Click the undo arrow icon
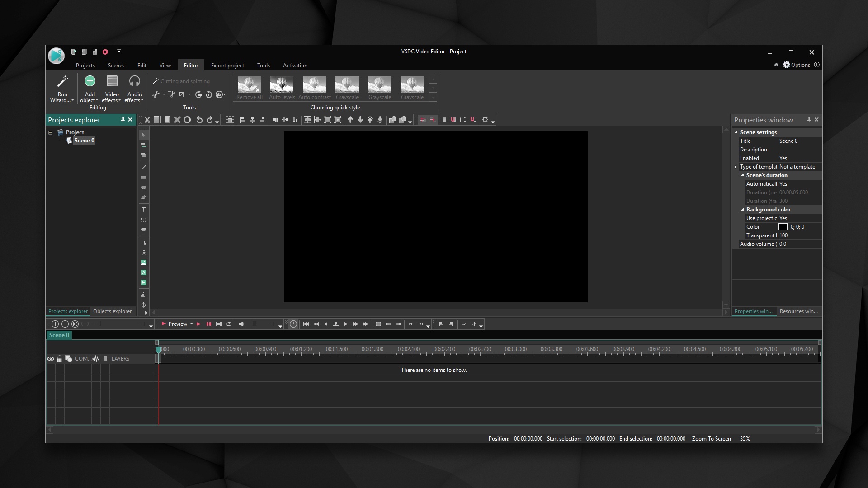 point(199,120)
